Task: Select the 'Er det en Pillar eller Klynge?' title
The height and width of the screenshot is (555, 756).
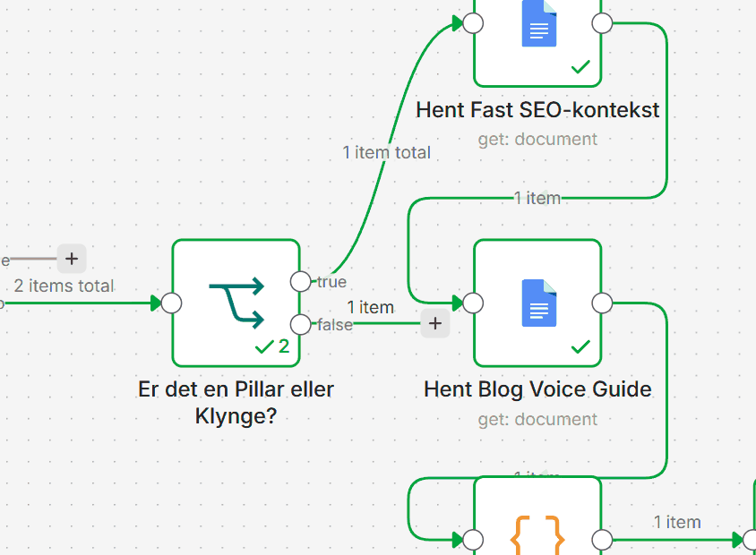Action: pos(236,402)
